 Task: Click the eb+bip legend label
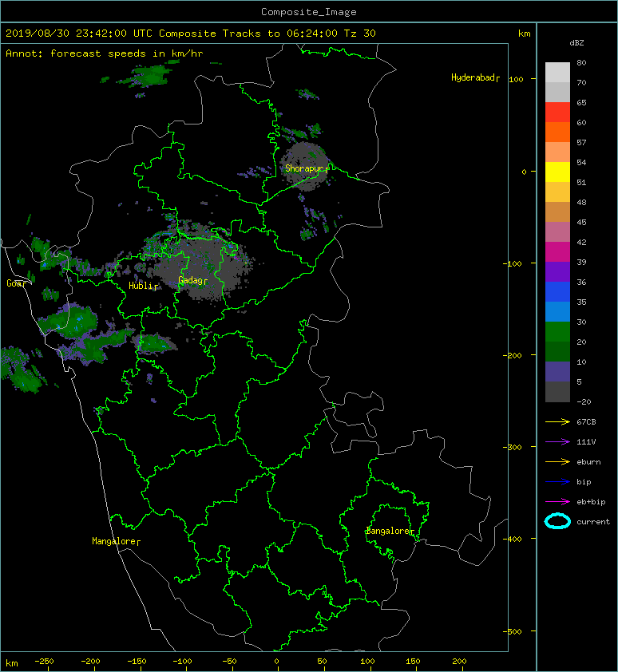click(591, 502)
